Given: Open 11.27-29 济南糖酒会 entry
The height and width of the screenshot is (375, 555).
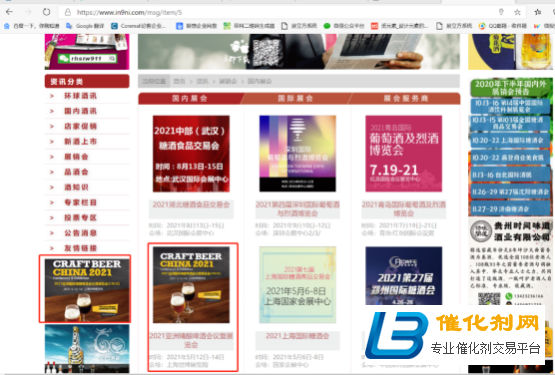Looking at the screenshot, I should coord(510,209).
